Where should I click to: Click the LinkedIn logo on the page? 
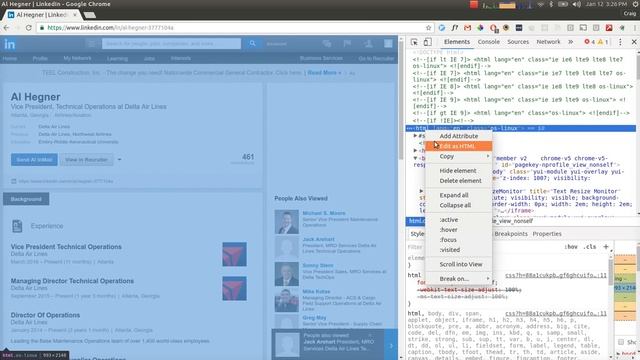(x=10, y=44)
